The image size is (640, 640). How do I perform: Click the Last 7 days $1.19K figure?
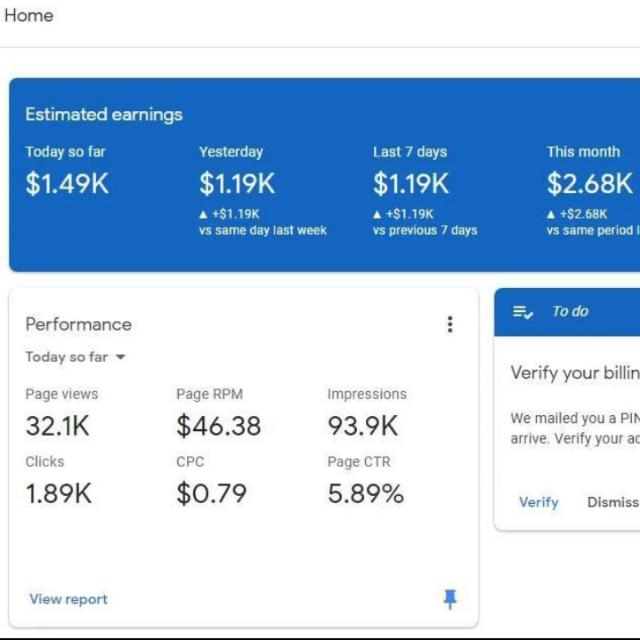(411, 184)
